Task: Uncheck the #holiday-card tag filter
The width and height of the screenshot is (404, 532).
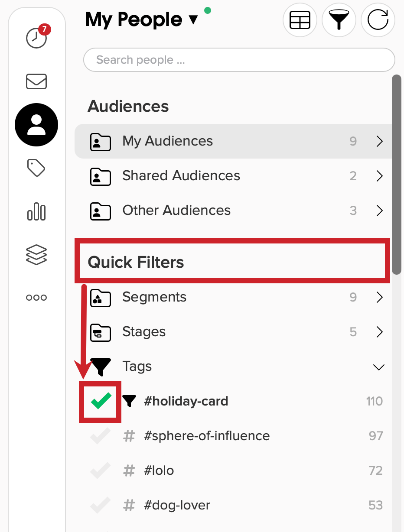Action: 101,401
